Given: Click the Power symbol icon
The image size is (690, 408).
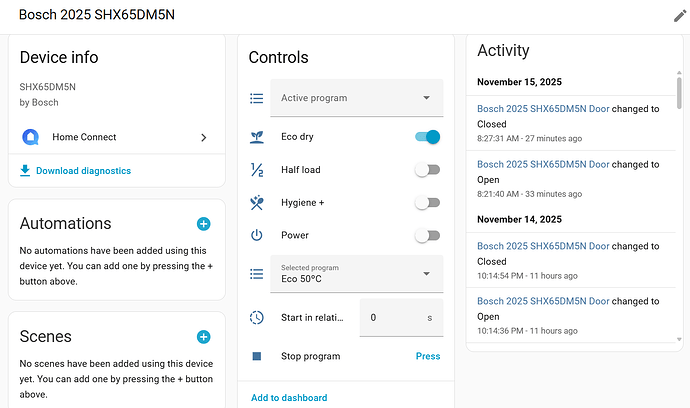Looking at the screenshot, I should point(257,235).
